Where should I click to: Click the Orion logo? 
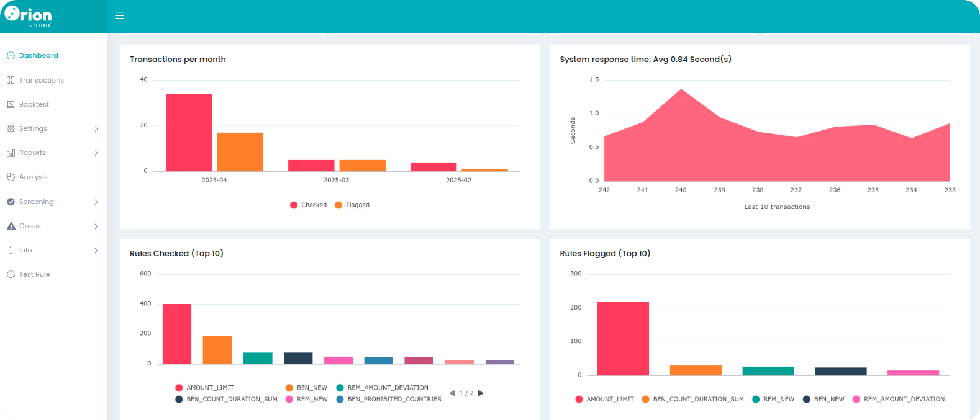[x=29, y=16]
